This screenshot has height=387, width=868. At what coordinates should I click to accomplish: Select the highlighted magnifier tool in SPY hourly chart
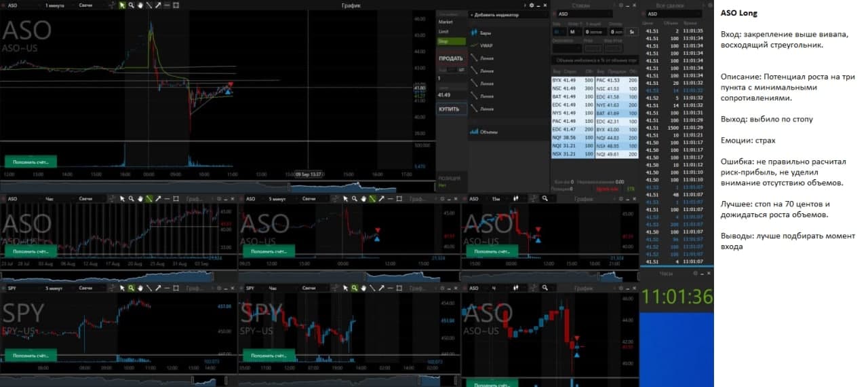pyautogui.click(x=354, y=288)
